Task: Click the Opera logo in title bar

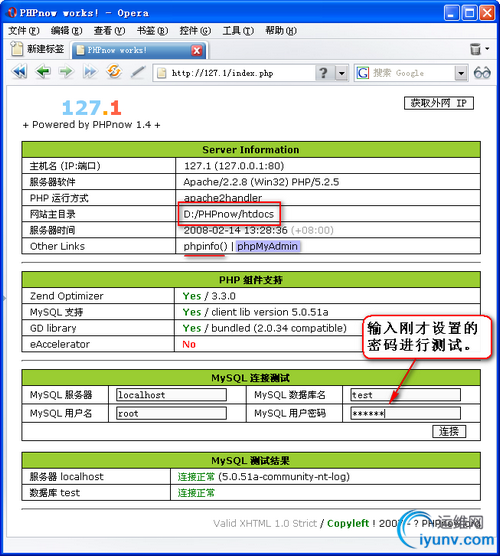Action: pyautogui.click(x=12, y=12)
